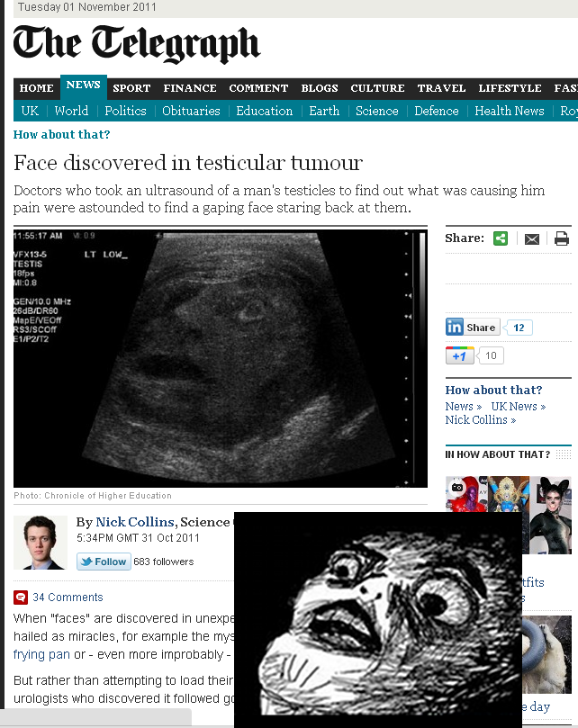This screenshot has height=728, width=578.
Task: Open the CULTURE section
Action: pos(378,88)
